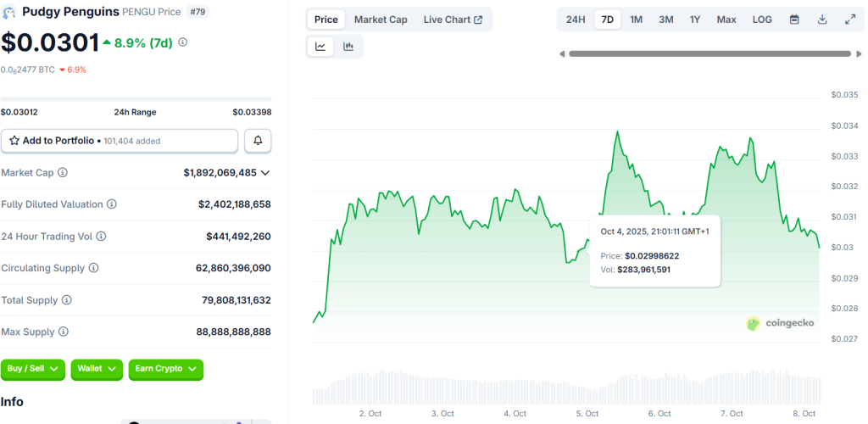The image size is (868, 424).
Task: Click the horizontal chart range scrollbar
Action: pos(709,53)
